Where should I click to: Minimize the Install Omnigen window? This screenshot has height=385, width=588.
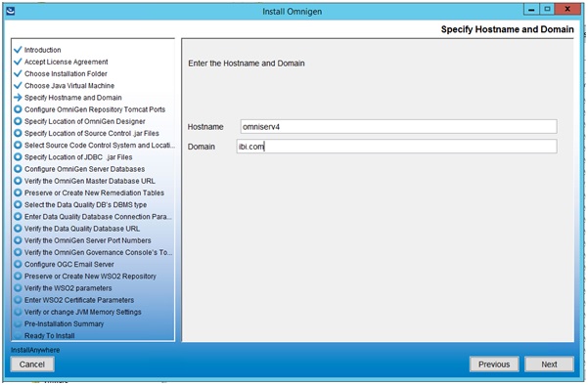pos(531,10)
